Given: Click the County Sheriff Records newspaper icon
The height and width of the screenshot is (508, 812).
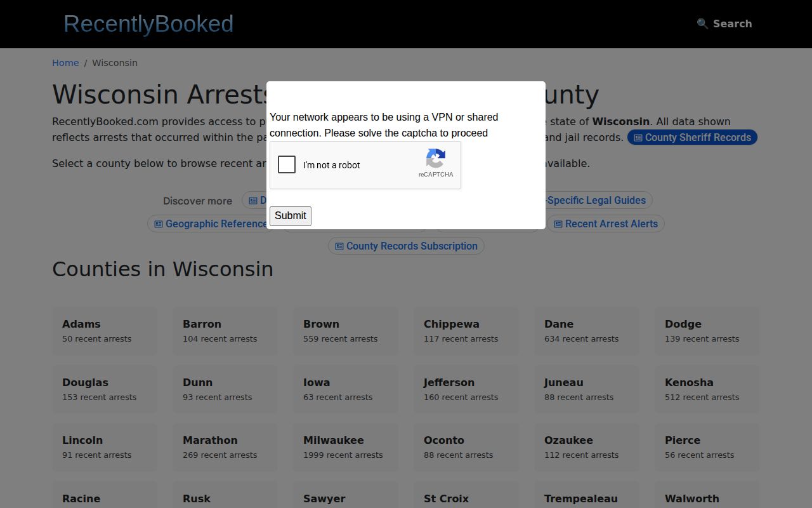Looking at the screenshot, I should click(638, 138).
